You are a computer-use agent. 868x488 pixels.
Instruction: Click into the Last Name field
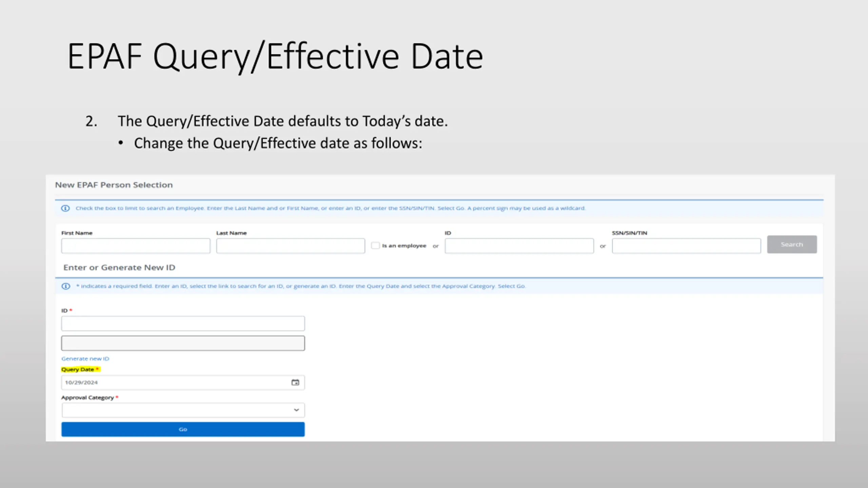click(x=291, y=246)
